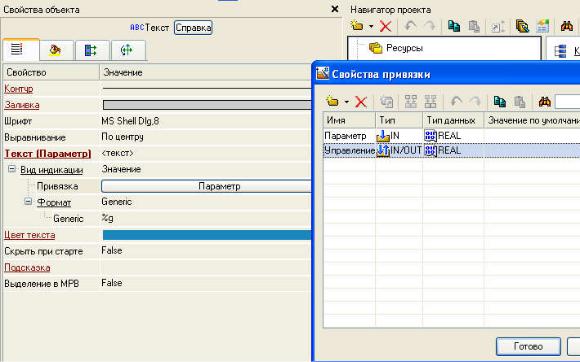Collapse the Формат property group

(x=28, y=202)
